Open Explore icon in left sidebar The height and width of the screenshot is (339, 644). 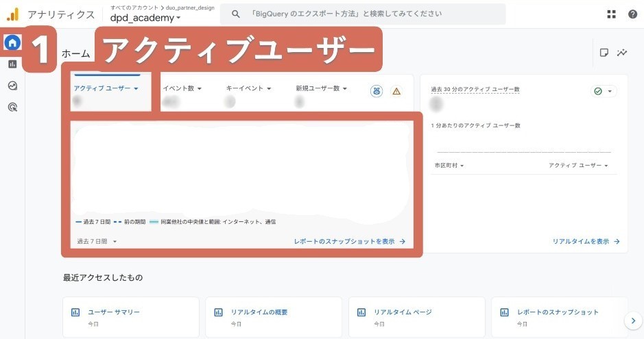click(12, 86)
